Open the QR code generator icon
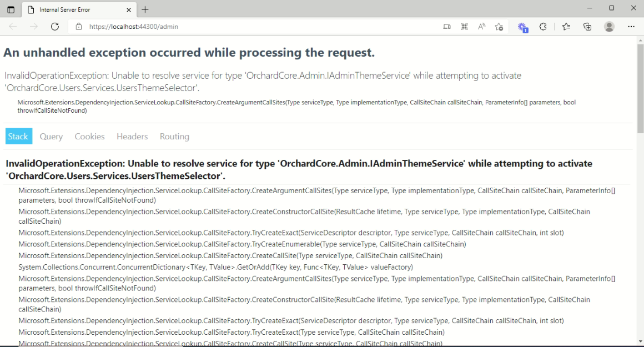This screenshot has width=644, height=347. tap(464, 27)
